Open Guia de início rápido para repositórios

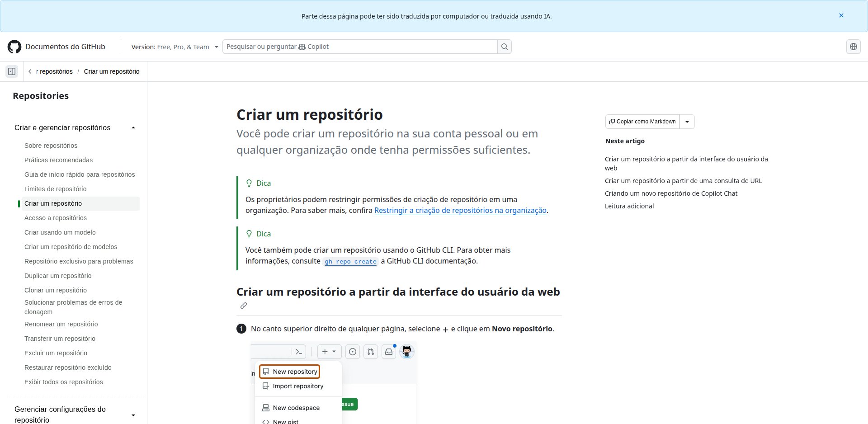pos(80,174)
